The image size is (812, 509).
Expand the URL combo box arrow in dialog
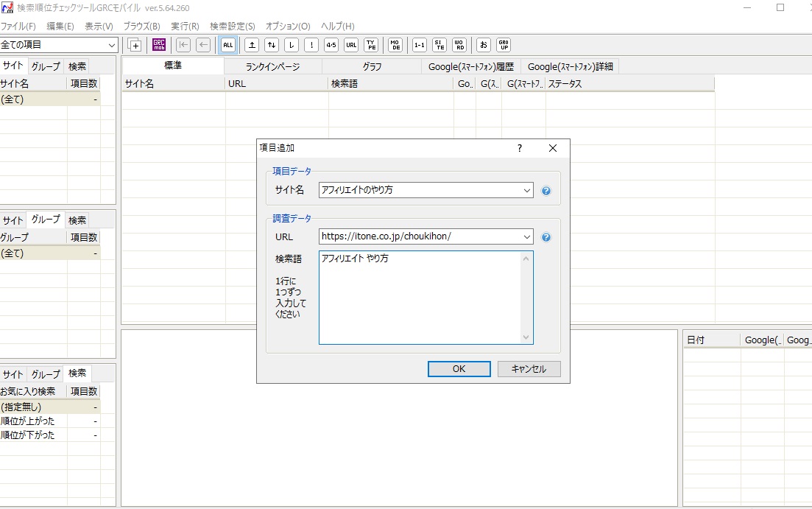tap(526, 237)
